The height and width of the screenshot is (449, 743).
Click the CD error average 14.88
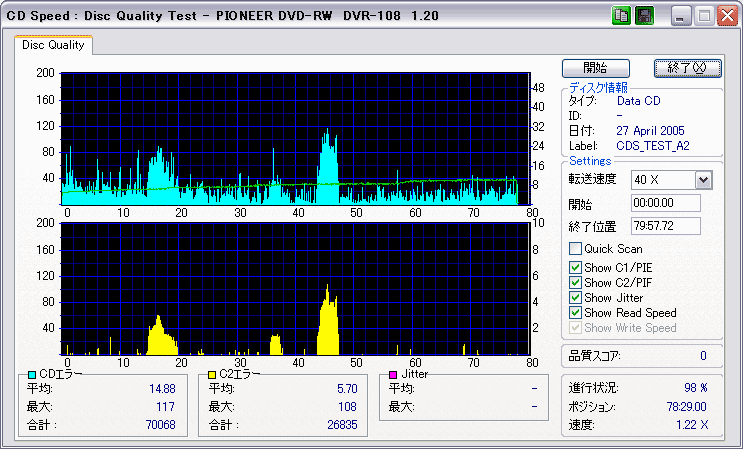click(x=162, y=389)
